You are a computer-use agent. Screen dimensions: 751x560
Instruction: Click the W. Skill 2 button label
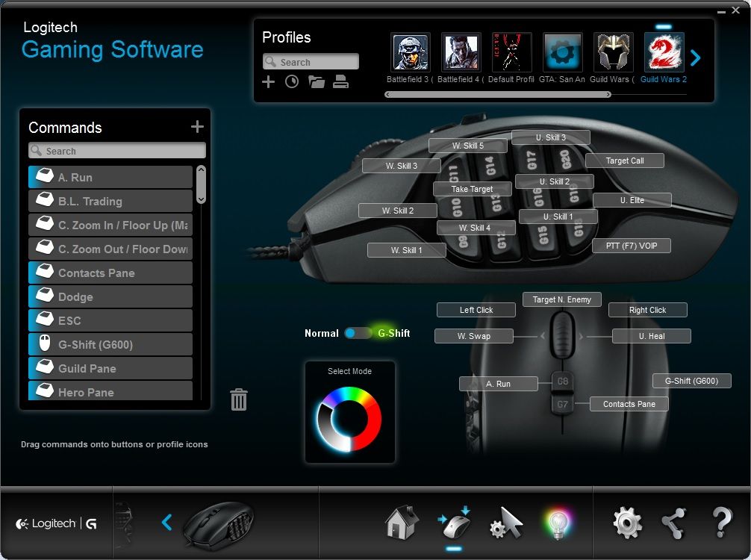398,211
